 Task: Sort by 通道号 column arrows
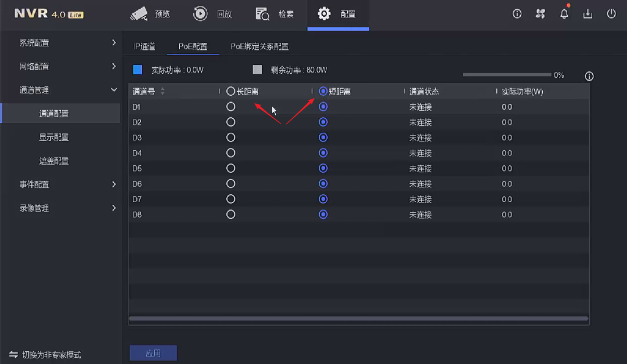[x=163, y=91]
